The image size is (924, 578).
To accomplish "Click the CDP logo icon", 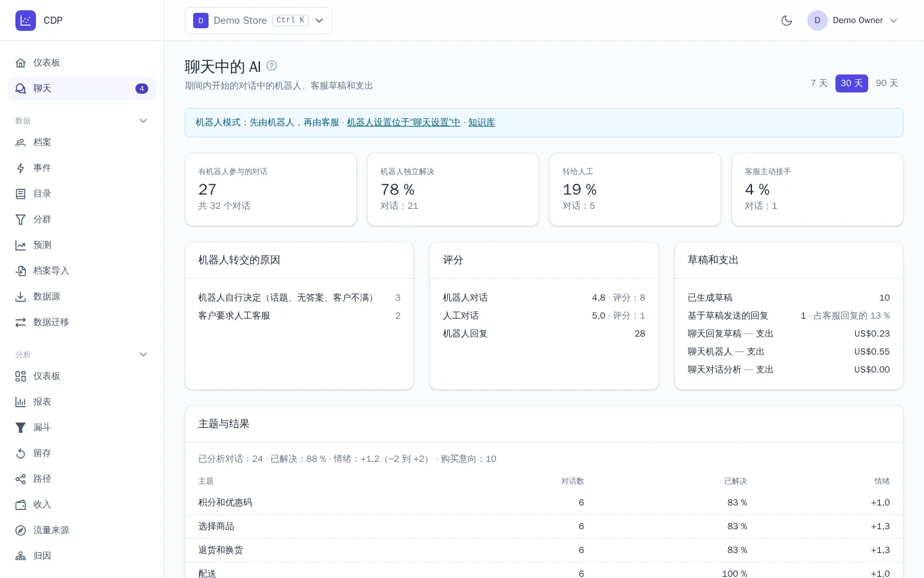I will (x=26, y=21).
